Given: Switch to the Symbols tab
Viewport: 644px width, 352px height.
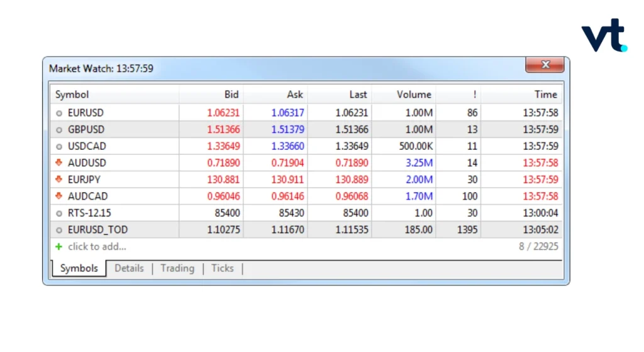Looking at the screenshot, I should coord(79,268).
